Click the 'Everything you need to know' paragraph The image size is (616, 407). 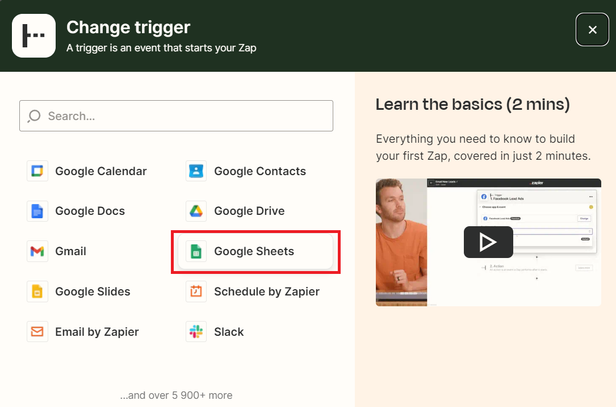coord(483,147)
